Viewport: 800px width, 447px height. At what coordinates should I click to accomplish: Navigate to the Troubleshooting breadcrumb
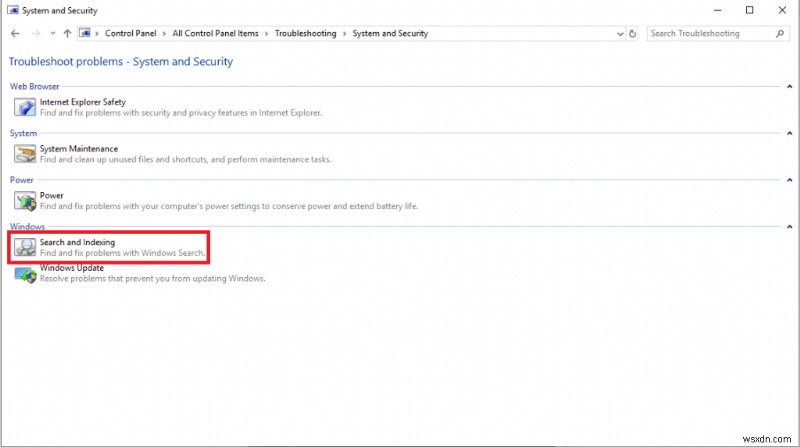[306, 33]
